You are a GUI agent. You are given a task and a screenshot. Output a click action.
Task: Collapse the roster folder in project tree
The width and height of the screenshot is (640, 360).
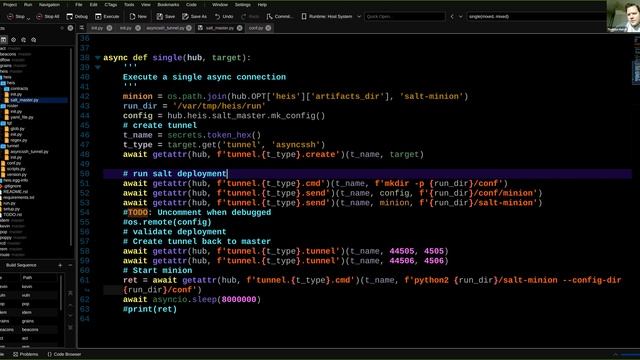10,106
